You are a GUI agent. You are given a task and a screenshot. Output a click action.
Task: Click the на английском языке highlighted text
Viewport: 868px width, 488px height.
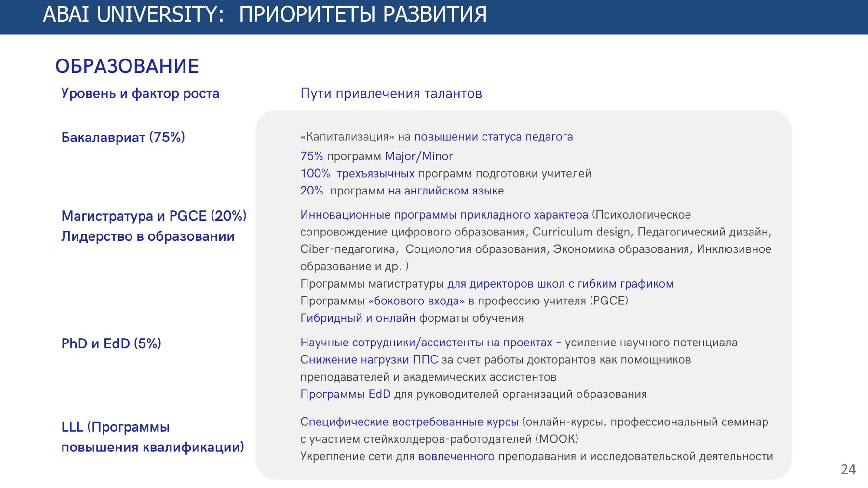[x=445, y=191]
